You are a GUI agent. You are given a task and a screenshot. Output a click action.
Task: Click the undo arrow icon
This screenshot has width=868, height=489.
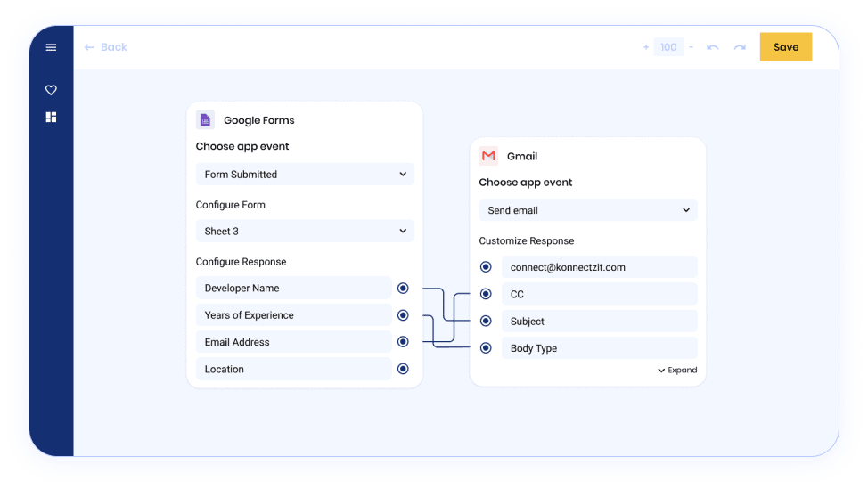coord(712,47)
